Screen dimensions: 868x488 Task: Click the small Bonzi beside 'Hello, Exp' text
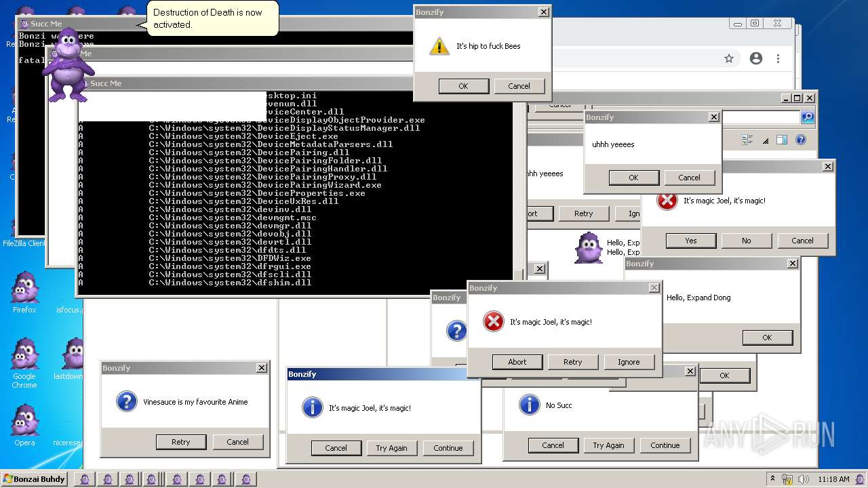coord(589,247)
